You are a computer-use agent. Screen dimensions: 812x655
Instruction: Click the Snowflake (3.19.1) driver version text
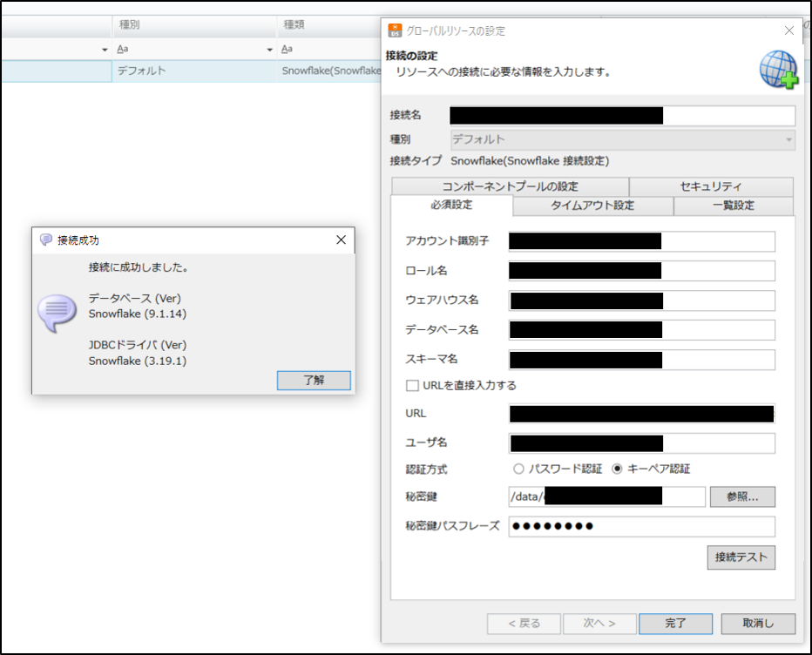(138, 361)
